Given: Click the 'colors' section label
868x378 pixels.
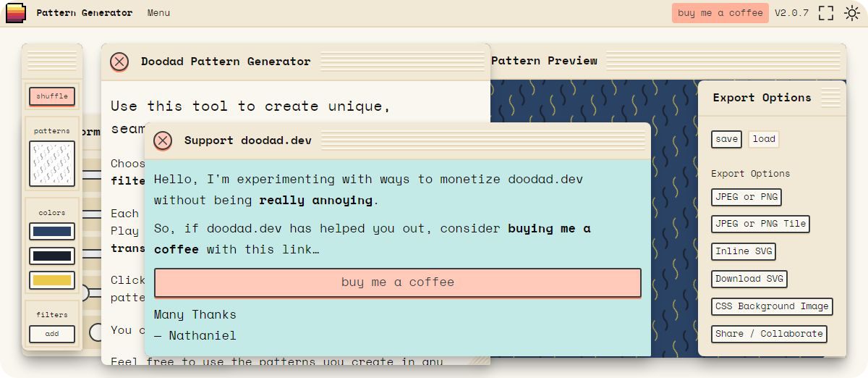Looking at the screenshot, I should [52, 213].
